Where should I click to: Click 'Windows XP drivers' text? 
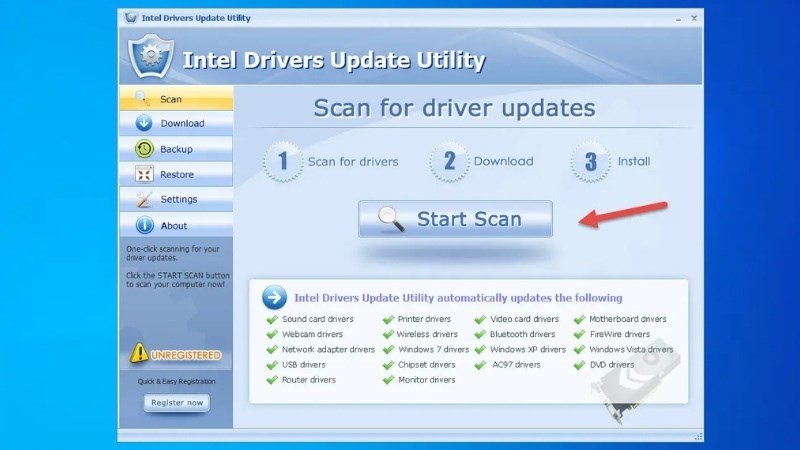click(x=528, y=349)
